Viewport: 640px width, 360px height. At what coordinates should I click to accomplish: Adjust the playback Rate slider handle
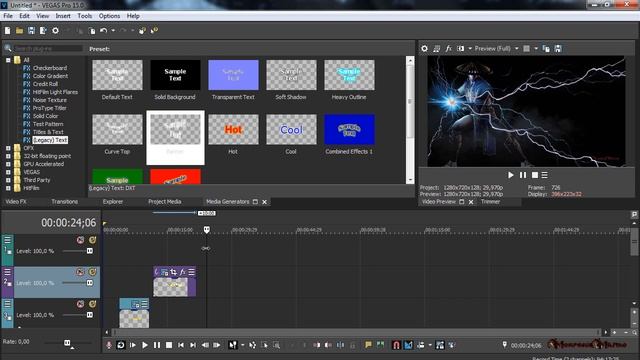67,343
